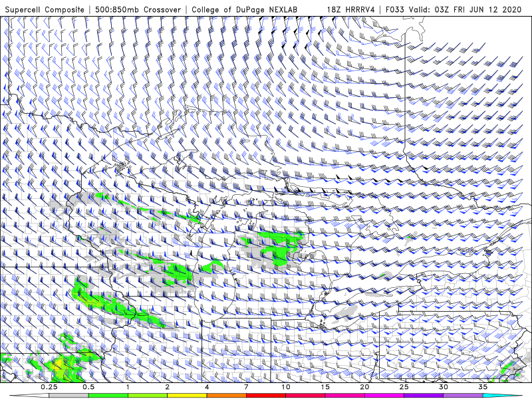Click the '500:850mb Crossover' header label
532x399 pixels.
pos(138,9)
